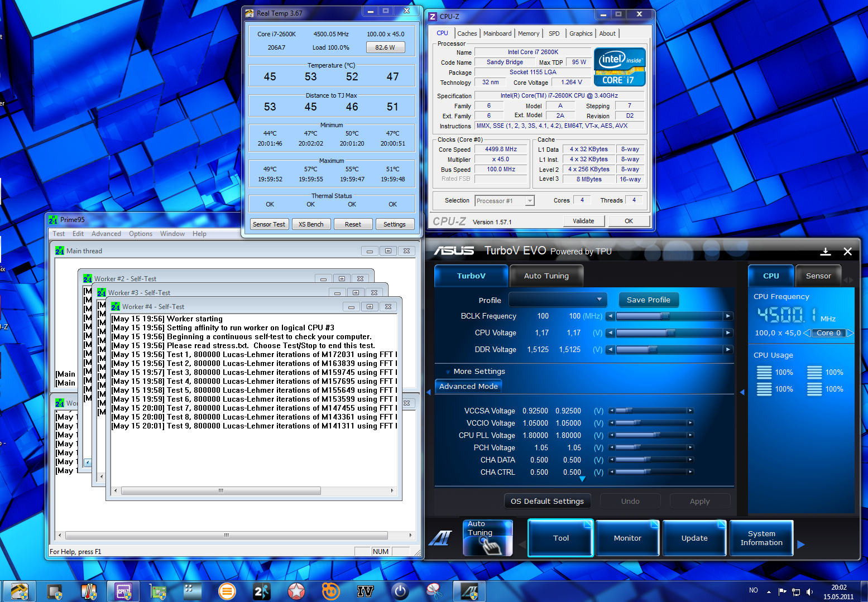868x602 pixels.
Task: Minimize TurboV EVO to tray icon
Action: (x=825, y=252)
